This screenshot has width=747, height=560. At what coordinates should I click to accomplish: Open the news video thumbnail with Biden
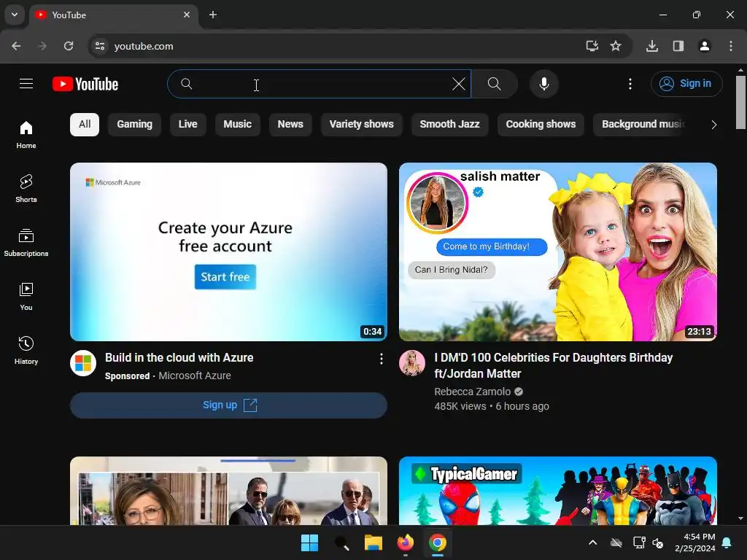tap(228, 491)
